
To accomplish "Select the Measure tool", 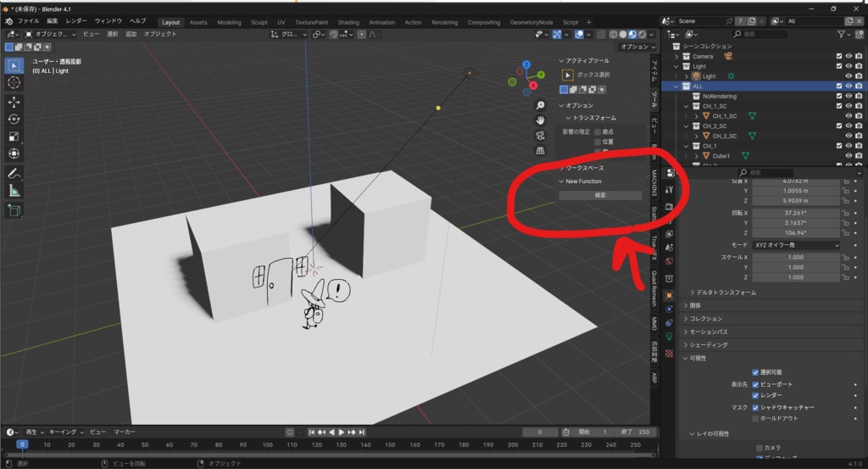I will tap(14, 191).
